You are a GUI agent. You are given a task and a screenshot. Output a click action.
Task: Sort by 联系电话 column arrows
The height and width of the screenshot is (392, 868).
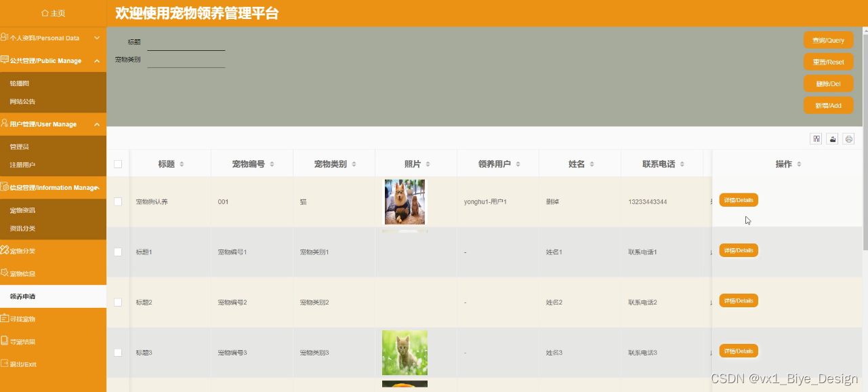(682, 164)
